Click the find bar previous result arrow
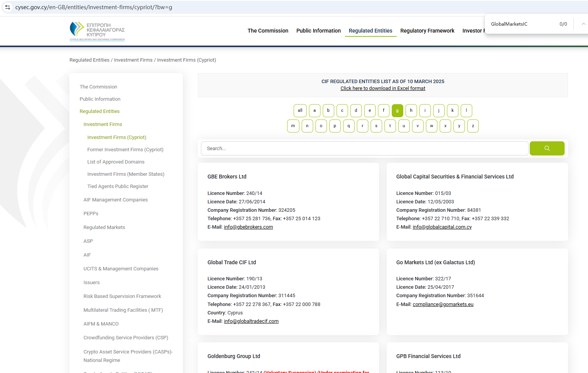The image size is (588, 373). pos(583,24)
